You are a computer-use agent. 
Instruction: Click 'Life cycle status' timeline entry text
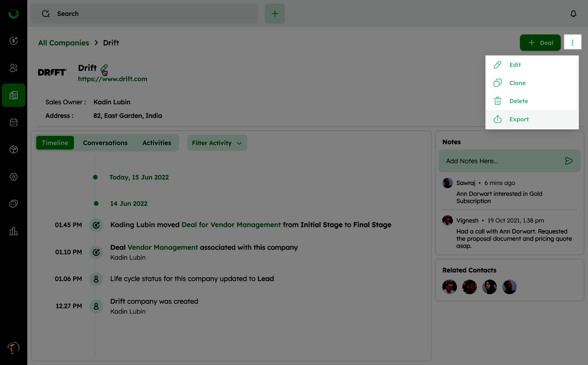pos(192,279)
